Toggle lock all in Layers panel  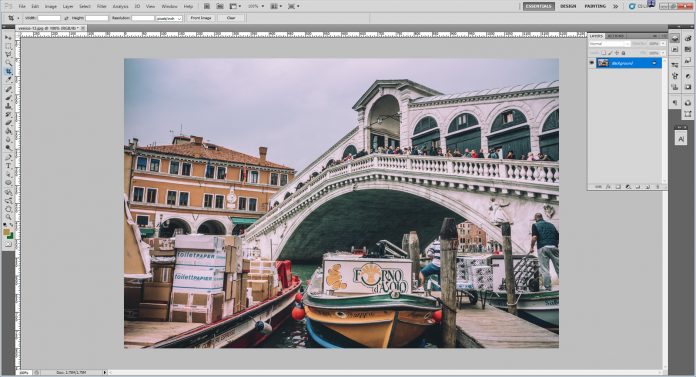[x=623, y=53]
